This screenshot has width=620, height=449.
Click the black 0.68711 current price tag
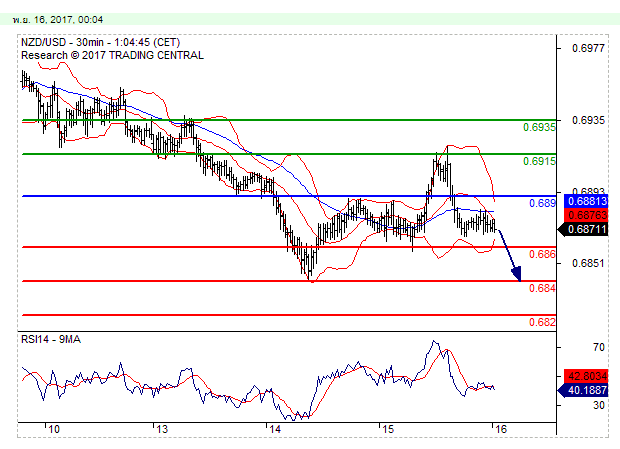click(x=583, y=229)
